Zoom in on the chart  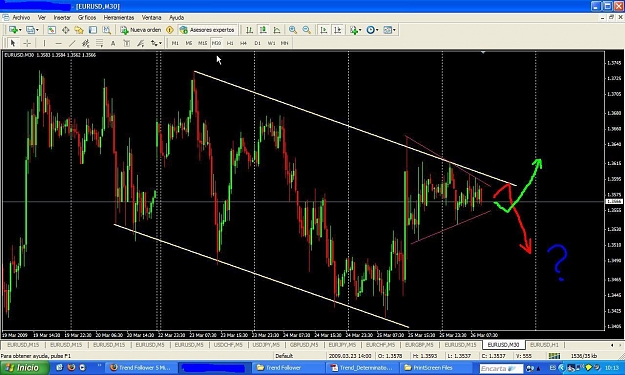(x=293, y=30)
